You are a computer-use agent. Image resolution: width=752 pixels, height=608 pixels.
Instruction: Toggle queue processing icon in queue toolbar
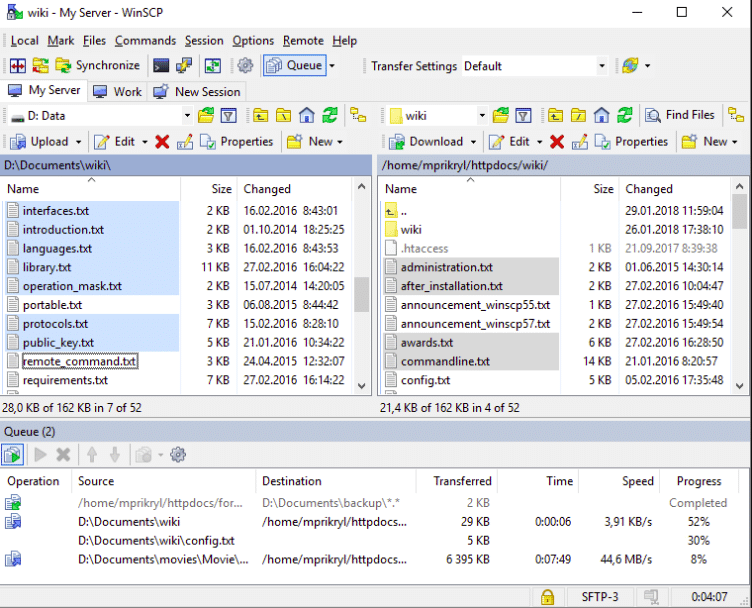[x=12, y=455]
